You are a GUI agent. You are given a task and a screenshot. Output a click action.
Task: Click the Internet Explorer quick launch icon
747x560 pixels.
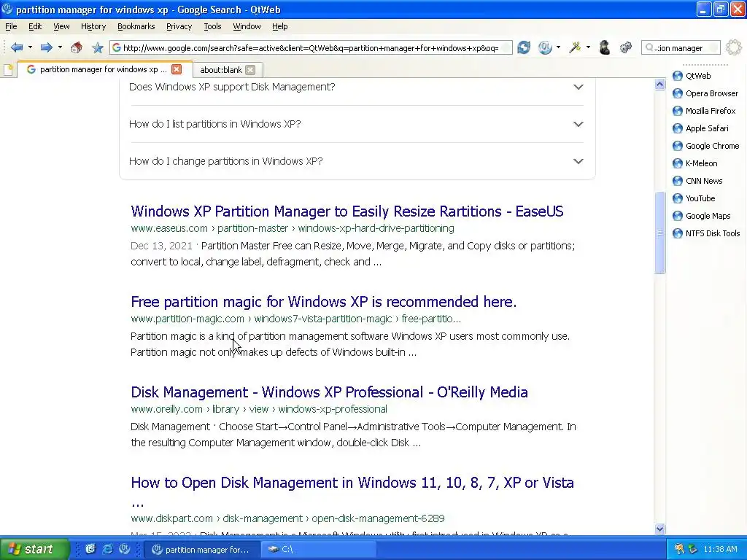108,549
